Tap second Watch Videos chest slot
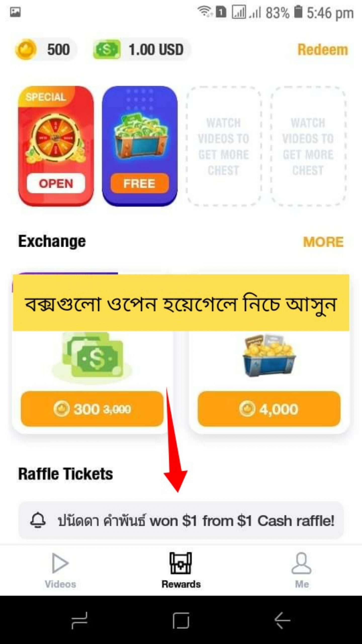Screen dimensions: 362x644 click(308, 146)
